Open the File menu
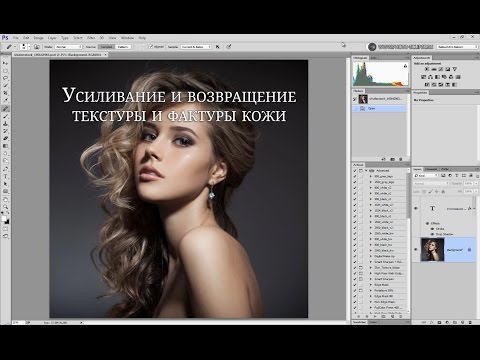This screenshot has width=480, height=360. tap(16, 38)
